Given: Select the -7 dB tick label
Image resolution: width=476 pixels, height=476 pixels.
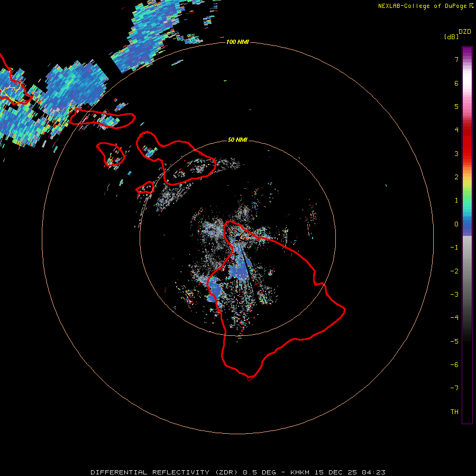Looking at the screenshot, I should click(x=454, y=388).
